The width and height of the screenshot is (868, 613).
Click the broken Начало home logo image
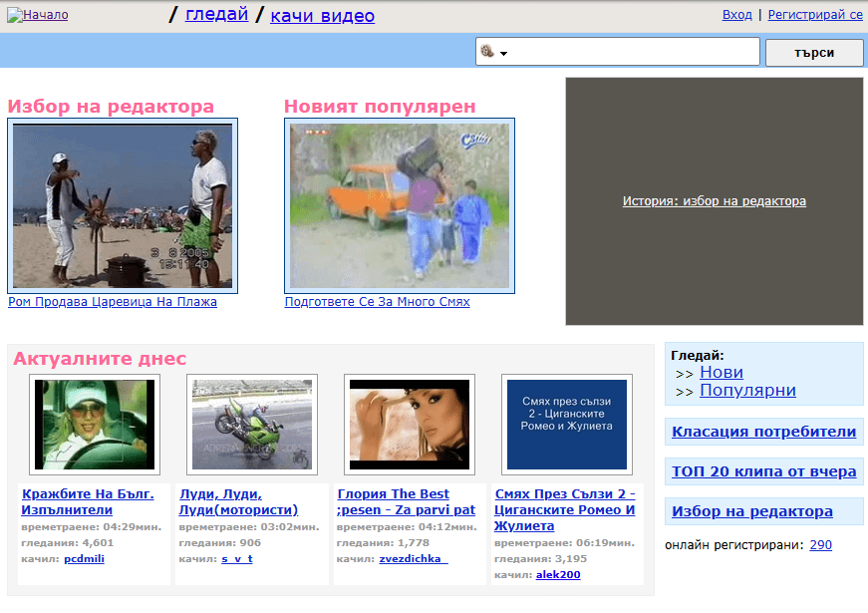40,15
